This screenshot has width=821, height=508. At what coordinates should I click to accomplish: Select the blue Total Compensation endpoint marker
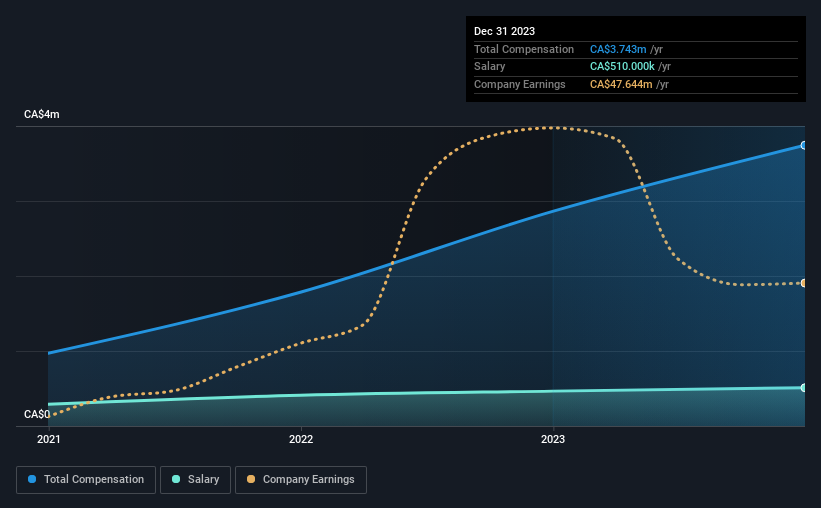coord(804,146)
